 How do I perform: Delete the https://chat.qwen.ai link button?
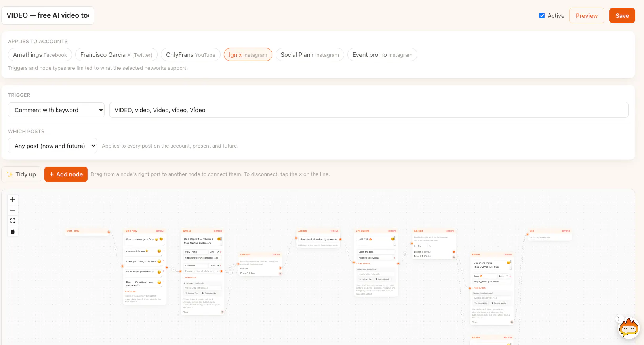394,258
